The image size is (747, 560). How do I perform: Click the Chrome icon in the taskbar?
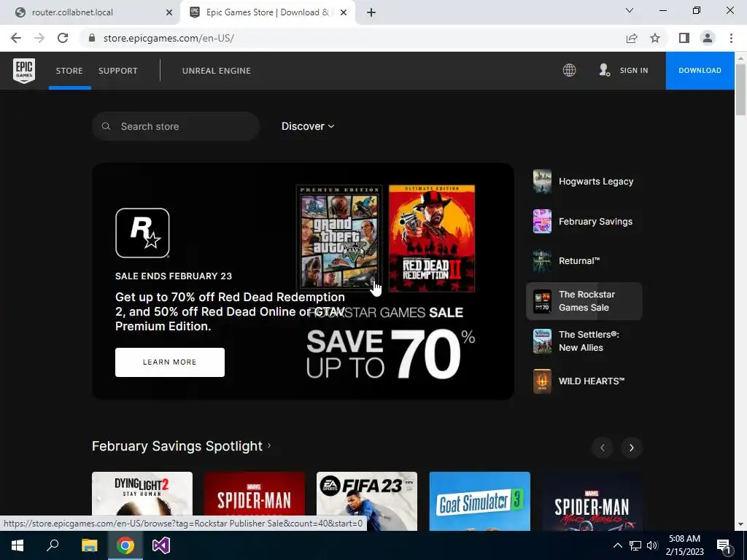[x=125, y=545]
